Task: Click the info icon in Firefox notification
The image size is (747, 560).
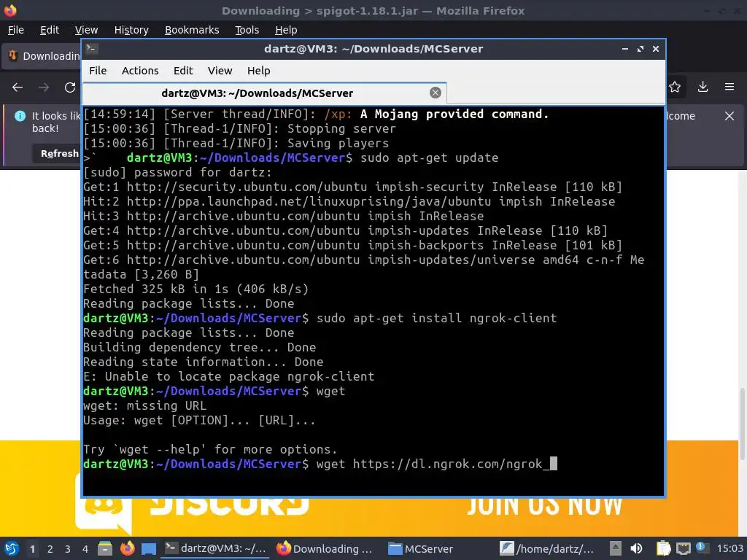Action: click(20, 116)
